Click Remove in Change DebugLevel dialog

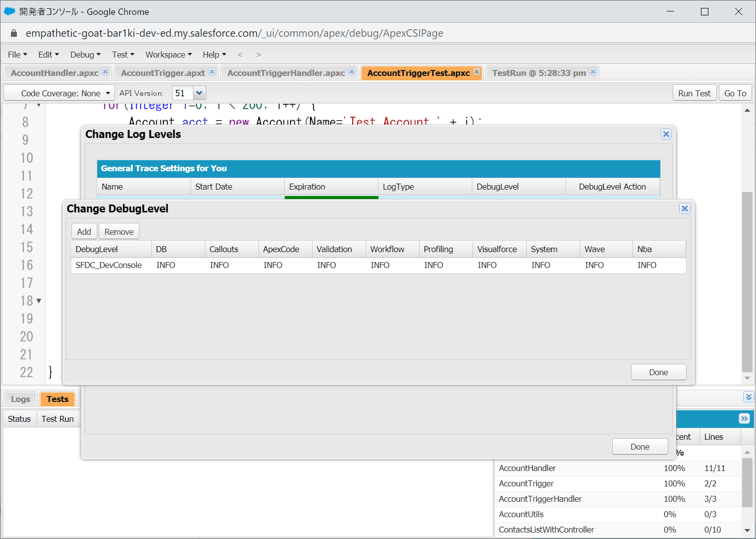pos(119,232)
